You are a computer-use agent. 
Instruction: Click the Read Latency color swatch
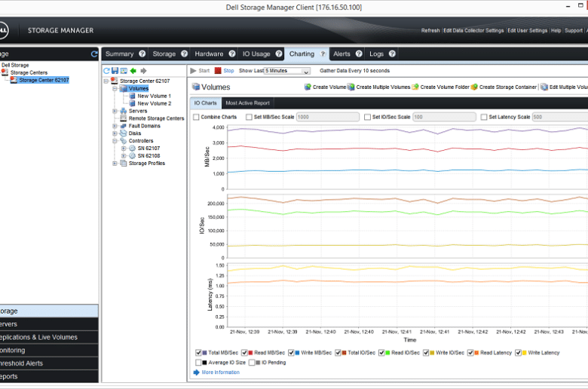click(476, 353)
